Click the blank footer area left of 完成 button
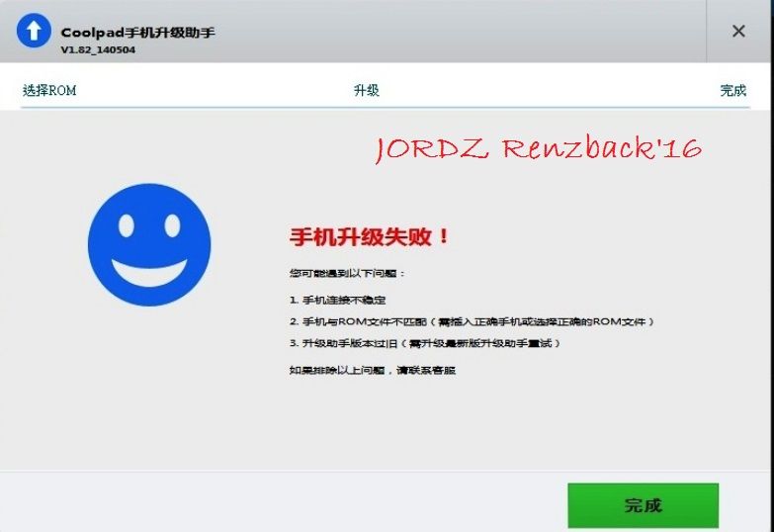 coord(297,504)
